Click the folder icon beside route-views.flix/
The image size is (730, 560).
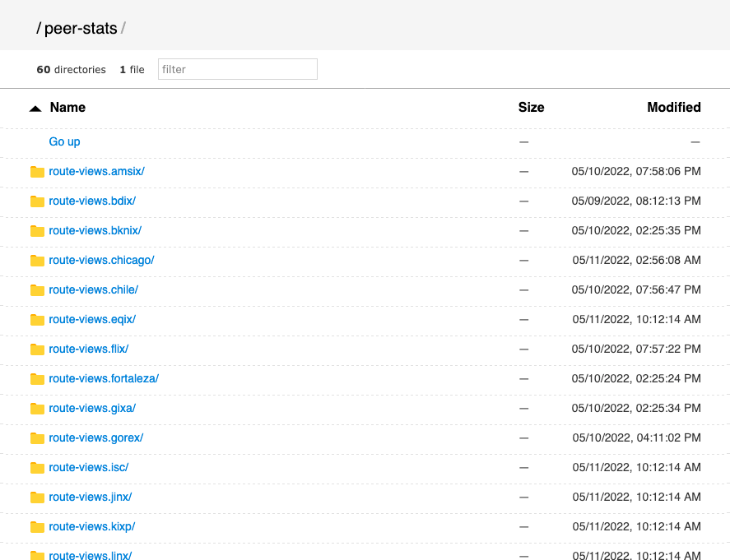click(x=37, y=349)
